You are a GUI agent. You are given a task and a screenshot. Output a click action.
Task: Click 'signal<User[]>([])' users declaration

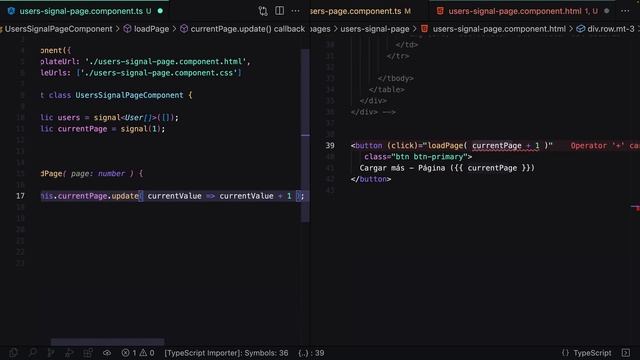134,118
